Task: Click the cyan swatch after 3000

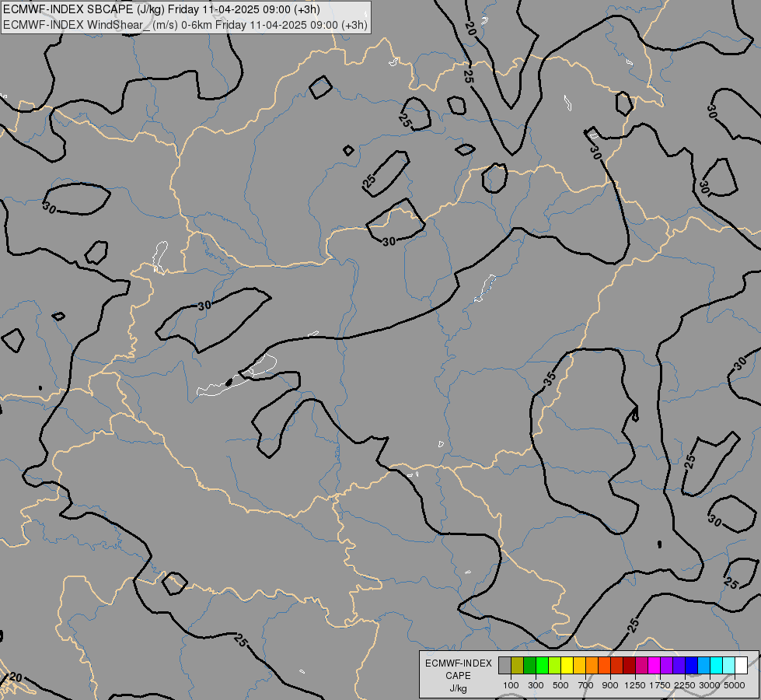Action: 717,666
